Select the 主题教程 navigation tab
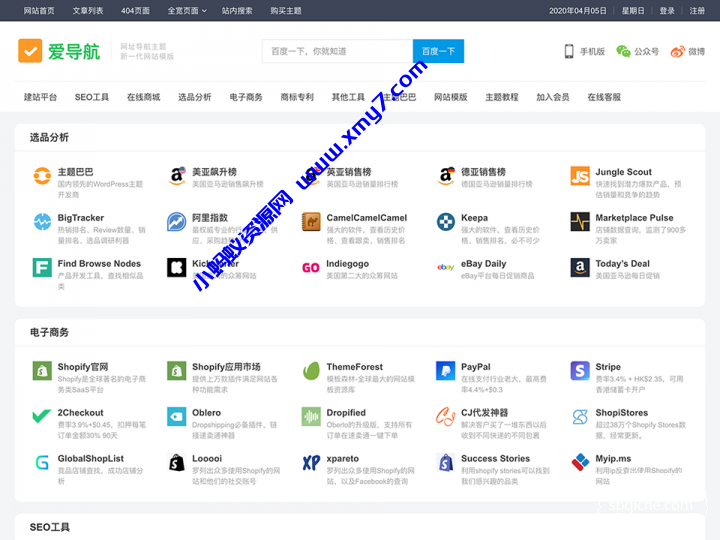 pyautogui.click(x=502, y=97)
